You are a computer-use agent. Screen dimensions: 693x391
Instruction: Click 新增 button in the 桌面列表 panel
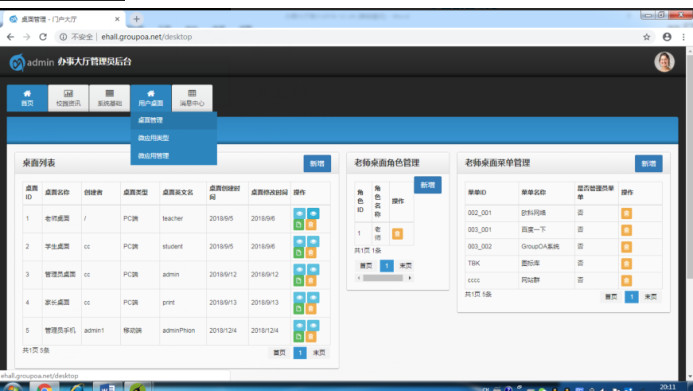[317, 163]
